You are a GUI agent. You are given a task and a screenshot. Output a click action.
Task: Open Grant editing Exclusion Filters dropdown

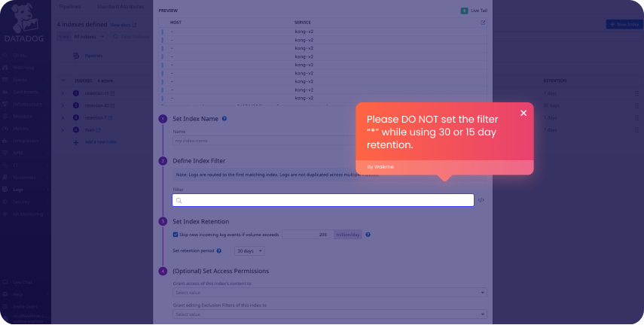(x=330, y=314)
